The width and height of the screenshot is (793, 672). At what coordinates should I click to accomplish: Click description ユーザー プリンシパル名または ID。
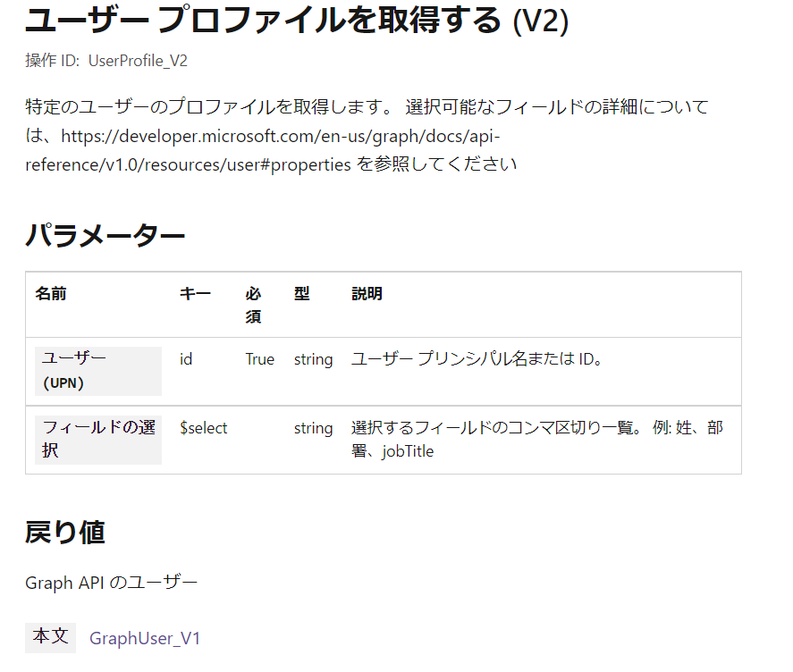(x=477, y=359)
